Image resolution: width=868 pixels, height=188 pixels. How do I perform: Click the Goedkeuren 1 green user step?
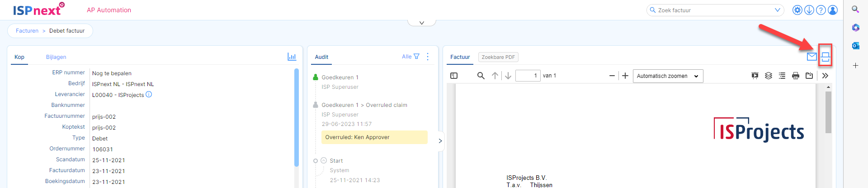click(340, 77)
